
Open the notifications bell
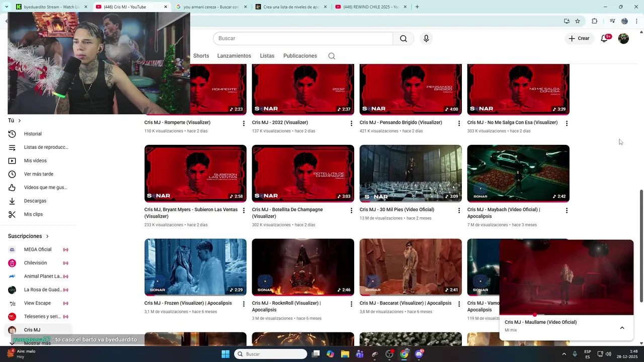[604, 39]
